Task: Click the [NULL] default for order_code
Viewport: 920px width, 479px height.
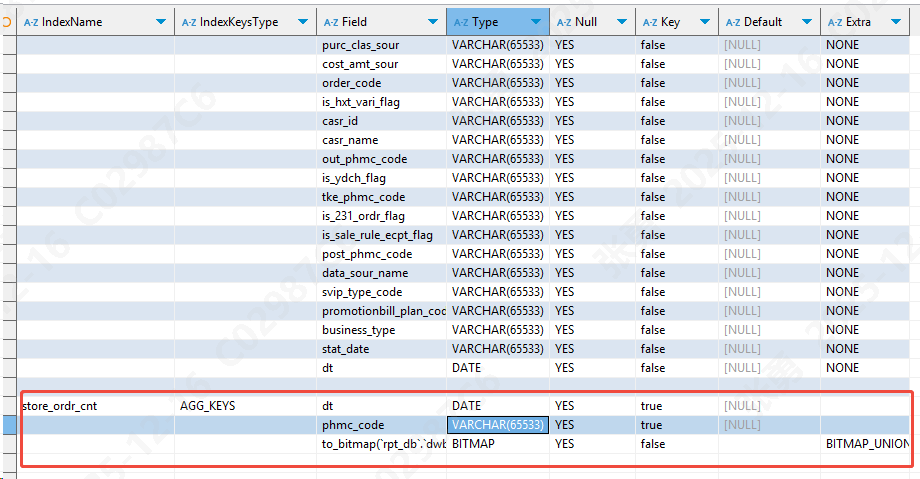Action: 769,83
